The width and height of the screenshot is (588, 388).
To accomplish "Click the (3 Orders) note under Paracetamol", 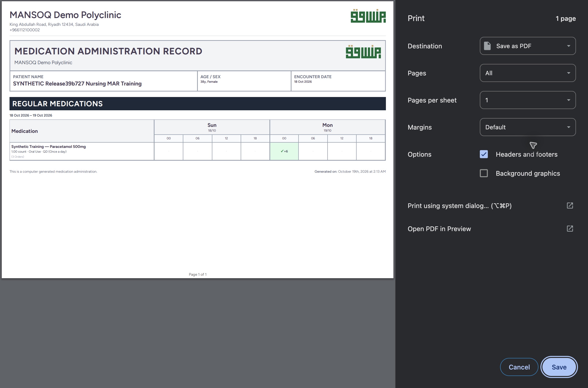I will pos(18,157).
